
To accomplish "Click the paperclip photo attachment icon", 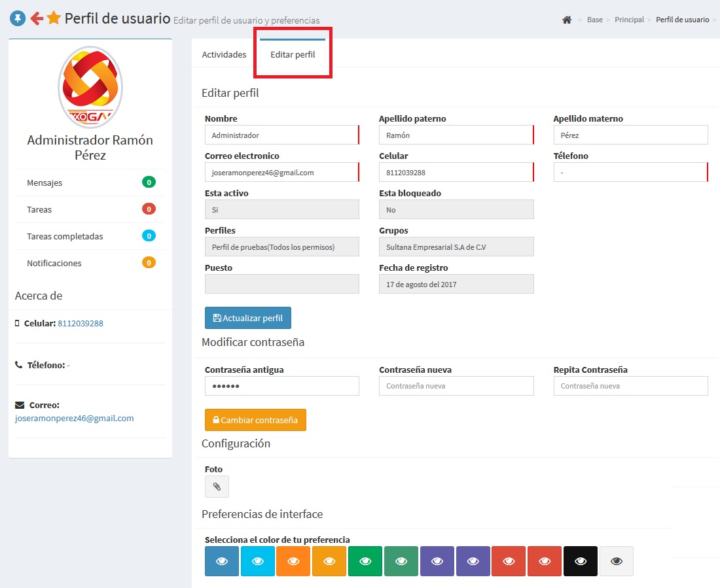I will 217,487.
